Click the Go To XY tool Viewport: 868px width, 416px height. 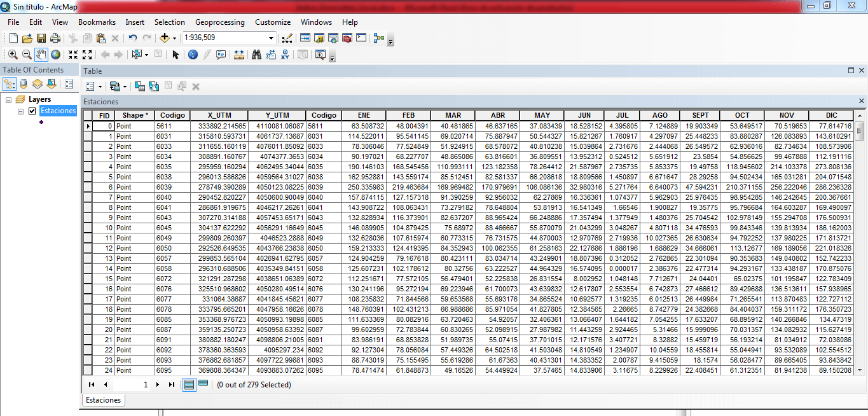tap(285, 55)
